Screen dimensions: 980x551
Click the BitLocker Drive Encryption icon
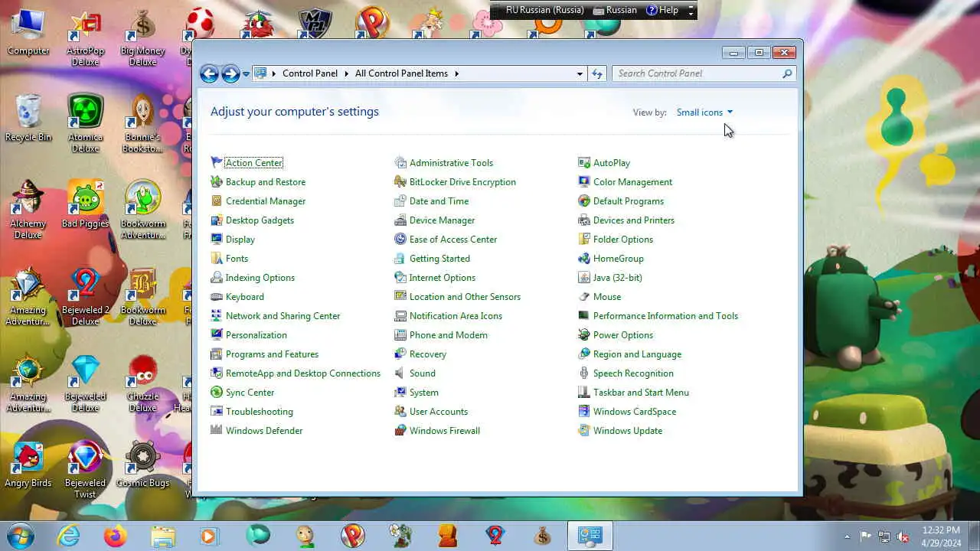point(400,181)
